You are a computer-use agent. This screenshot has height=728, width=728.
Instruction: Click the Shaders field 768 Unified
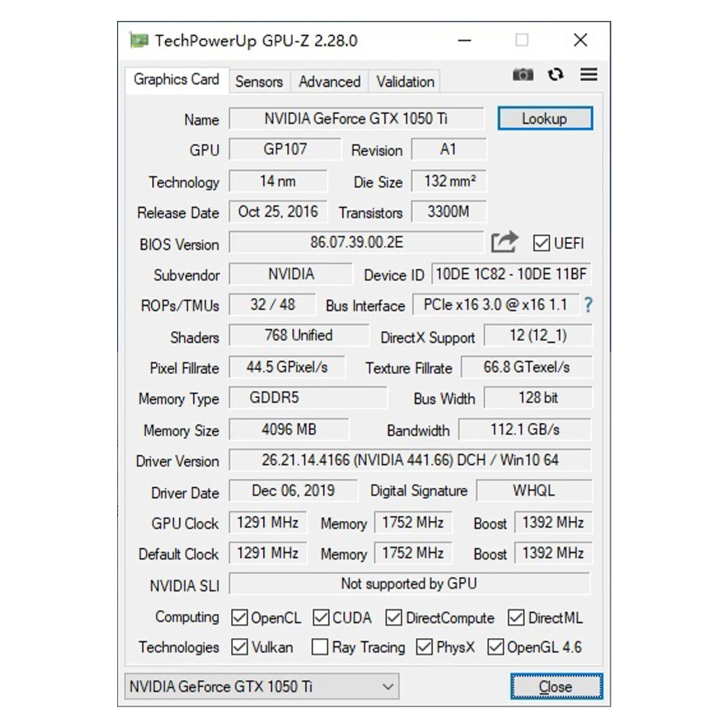pyautogui.click(x=299, y=335)
